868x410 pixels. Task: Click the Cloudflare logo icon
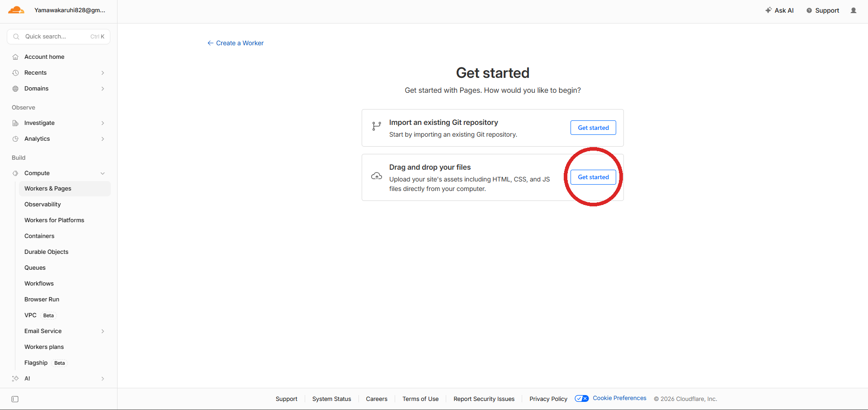point(16,10)
